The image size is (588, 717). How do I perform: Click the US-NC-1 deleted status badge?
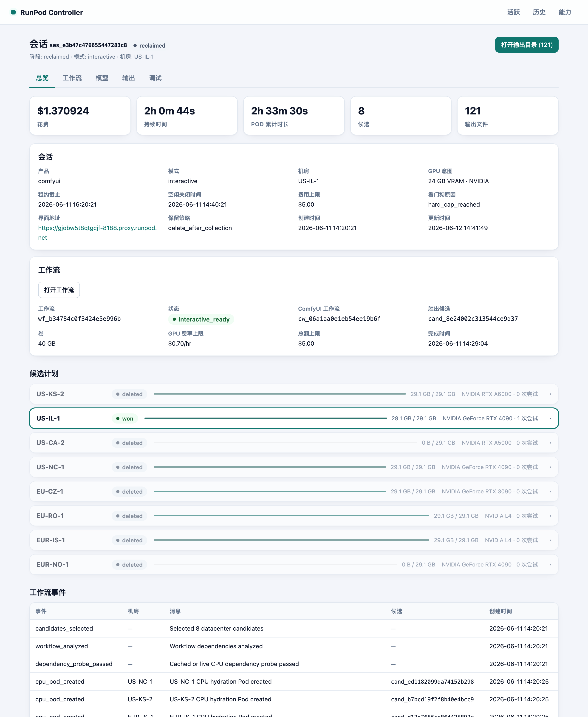pyautogui.click(x=129, y=467)
